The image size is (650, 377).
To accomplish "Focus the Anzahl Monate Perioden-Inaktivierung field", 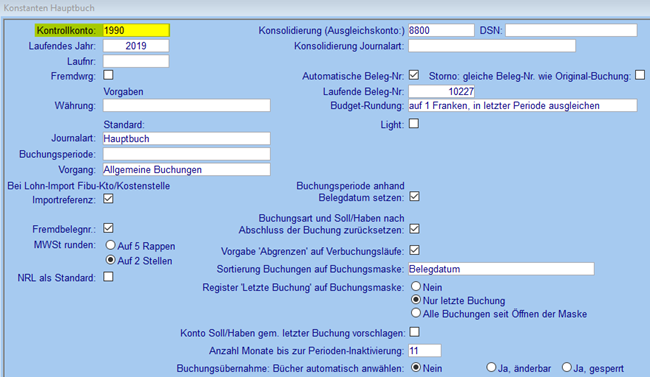I will pos(425,350).
